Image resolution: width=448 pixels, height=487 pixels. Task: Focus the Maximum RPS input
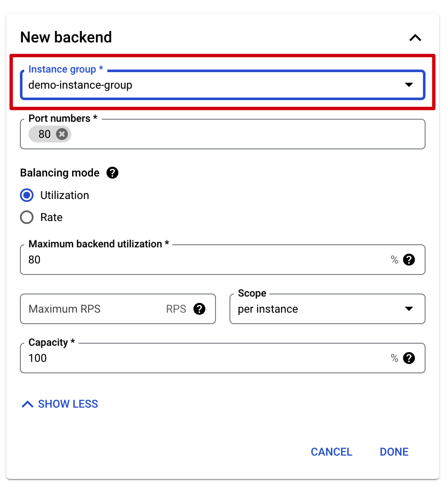[93, 309]
